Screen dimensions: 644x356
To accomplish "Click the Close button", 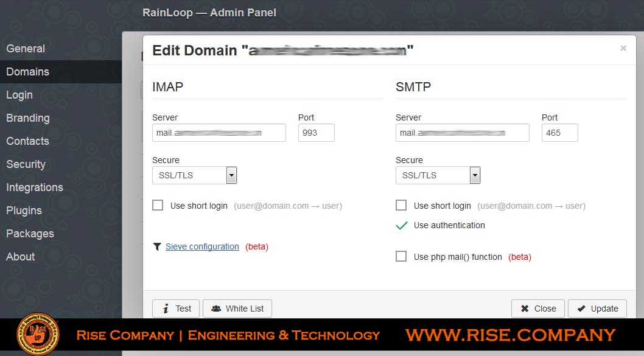I will 538,309.
